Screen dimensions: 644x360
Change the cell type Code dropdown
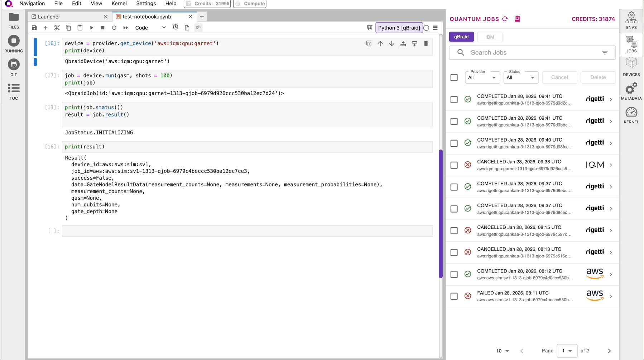[150, 28]
